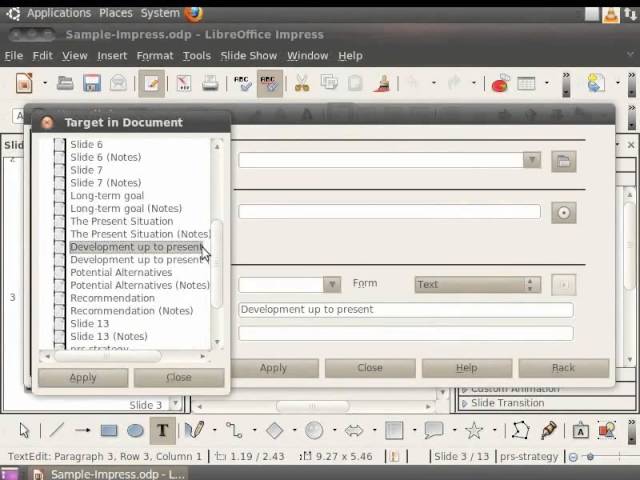This screenshot has height=480, width=640.
Task: Insert a chart with Chart icon
Action: click(500, 83)
